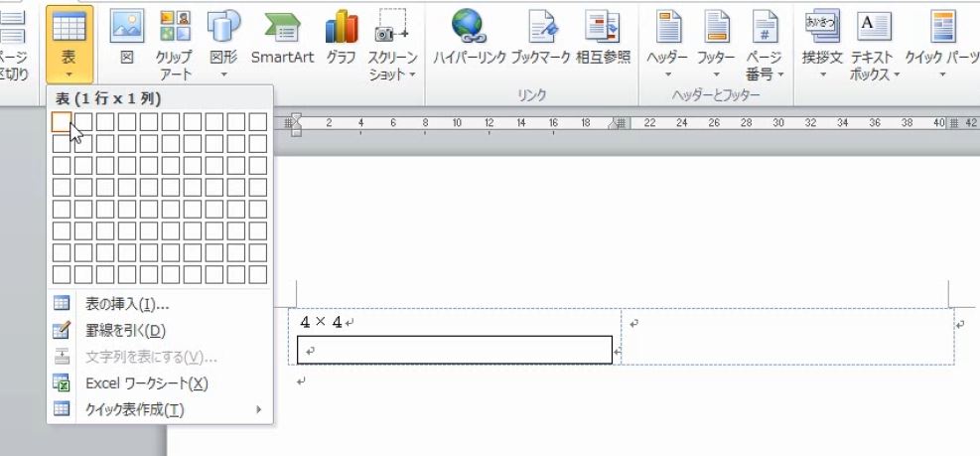Image resolution: width=980 pixels, height=456 pixels.
Task: Click the inner nested table cell
Action: click(455, 350)
